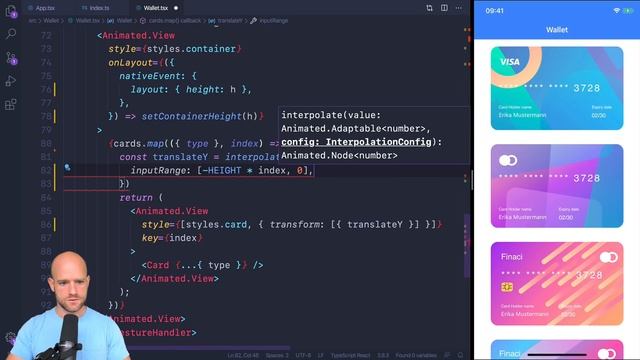
Task: Click styles.card on line 86
Action: 216,224
